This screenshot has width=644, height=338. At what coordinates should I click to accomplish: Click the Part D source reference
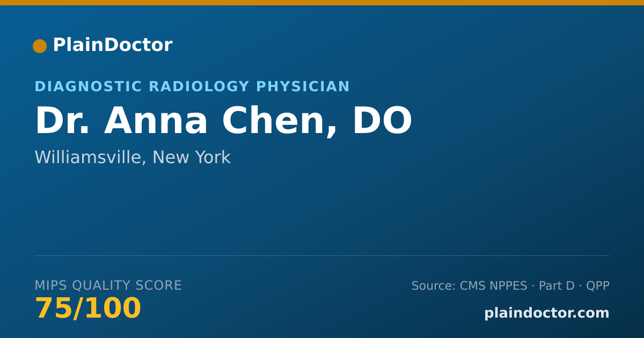(557, 286)
